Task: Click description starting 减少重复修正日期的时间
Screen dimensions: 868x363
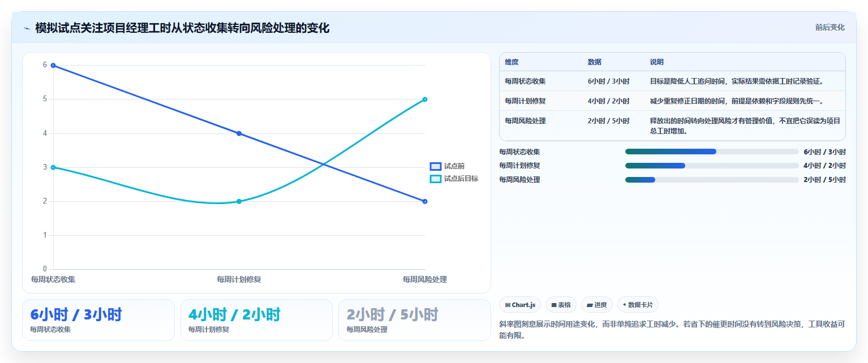Action: point(736,101)
